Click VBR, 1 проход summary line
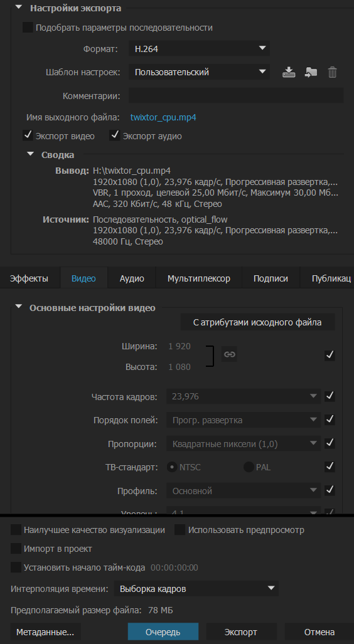This screenshot has height=644, width=354. (216, 193)
